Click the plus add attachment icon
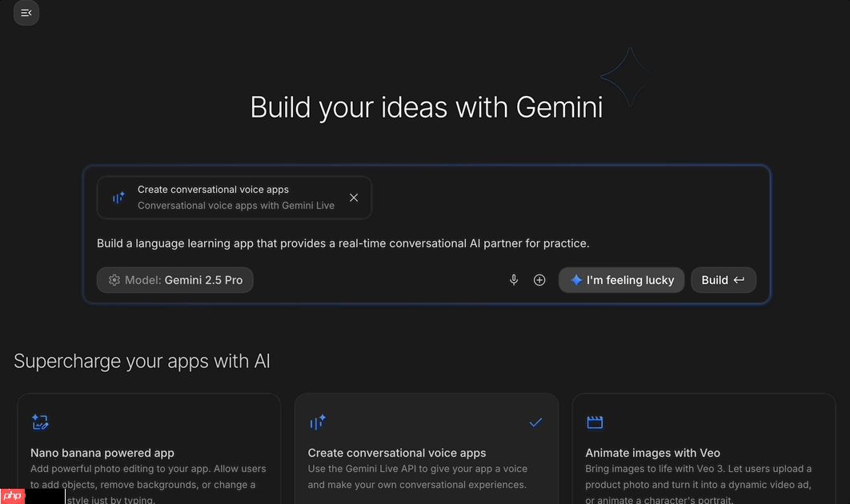850x504 pixels. 539,280
